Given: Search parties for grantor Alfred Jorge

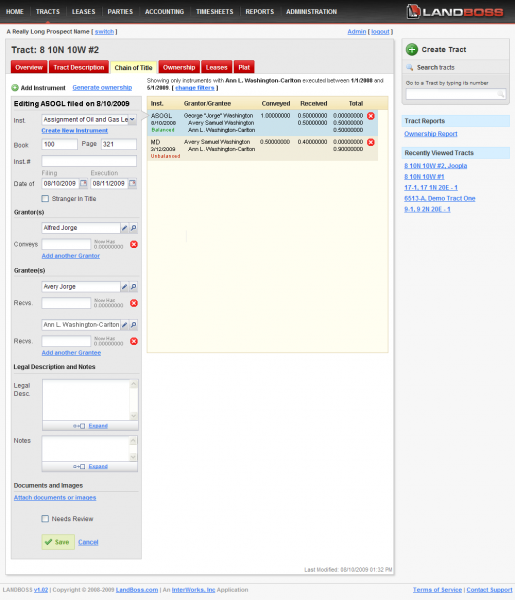Looking at the screenshot, I should pos(134,228).
